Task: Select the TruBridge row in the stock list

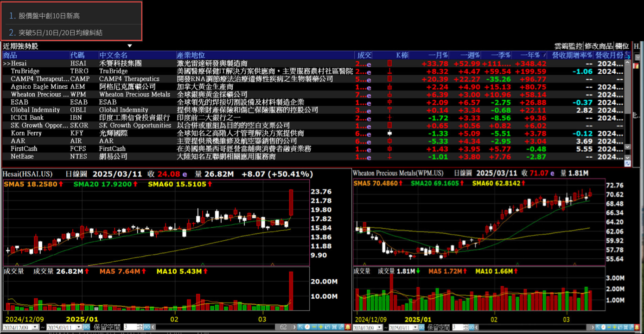Action: pos(313,71)
